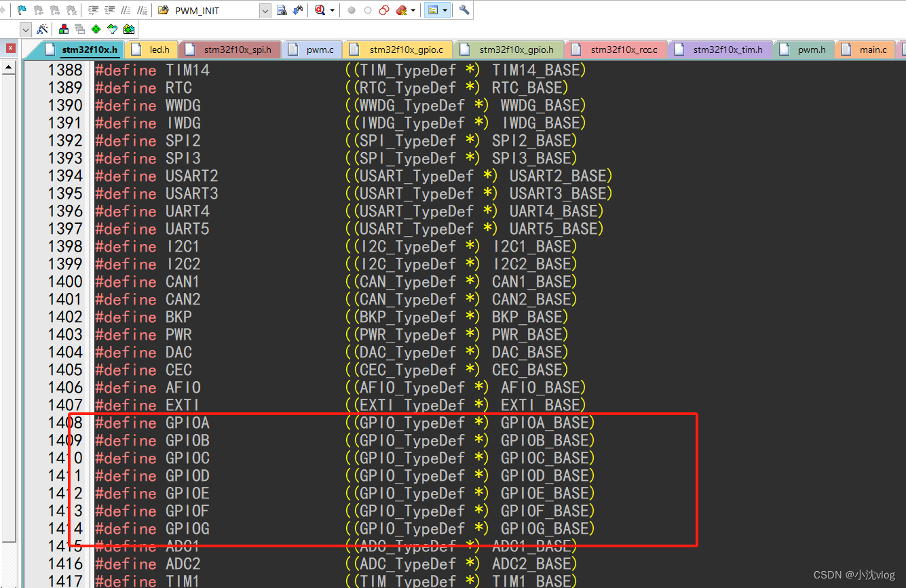Image resolution: width=906 pixels, height=588 pixels.
Task: Comment out the selected text
Action: pos(126,10)
